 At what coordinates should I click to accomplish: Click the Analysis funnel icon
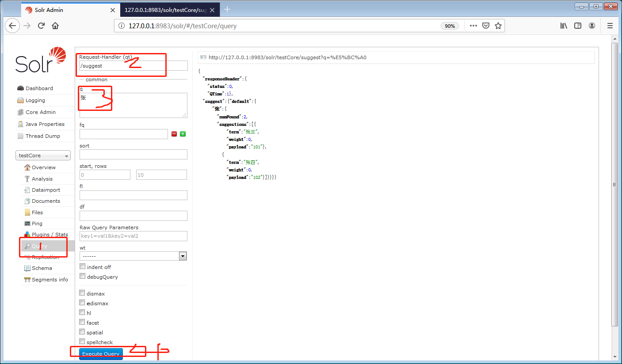coord(27,179)
